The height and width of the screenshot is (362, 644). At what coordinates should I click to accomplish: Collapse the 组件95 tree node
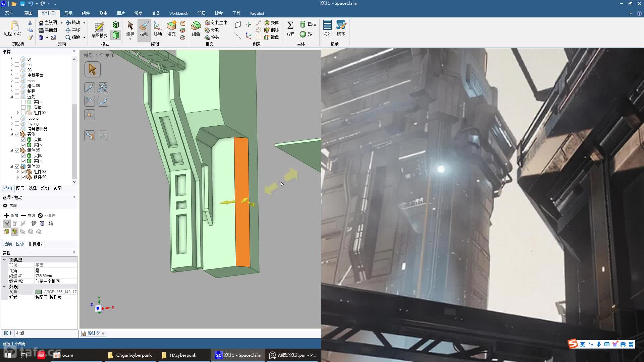click(11, 150)
